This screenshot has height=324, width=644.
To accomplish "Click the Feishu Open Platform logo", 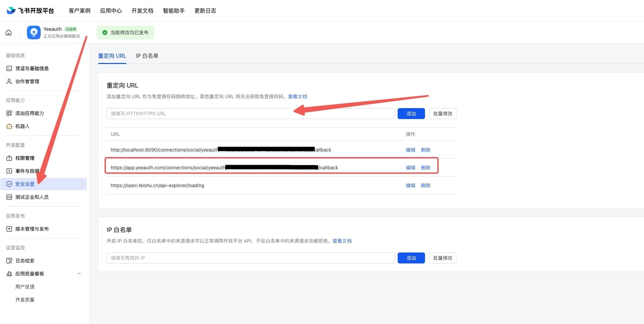I will click(x=30, y=11).
